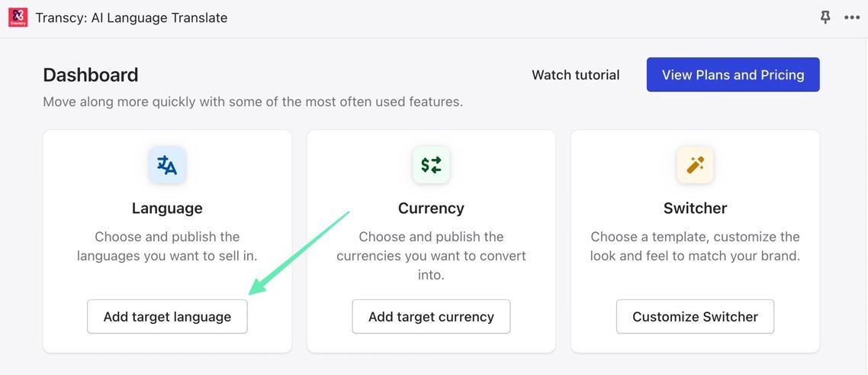Click the Switcher magic wand icon

pyautogui.click(x=695, y=165)
